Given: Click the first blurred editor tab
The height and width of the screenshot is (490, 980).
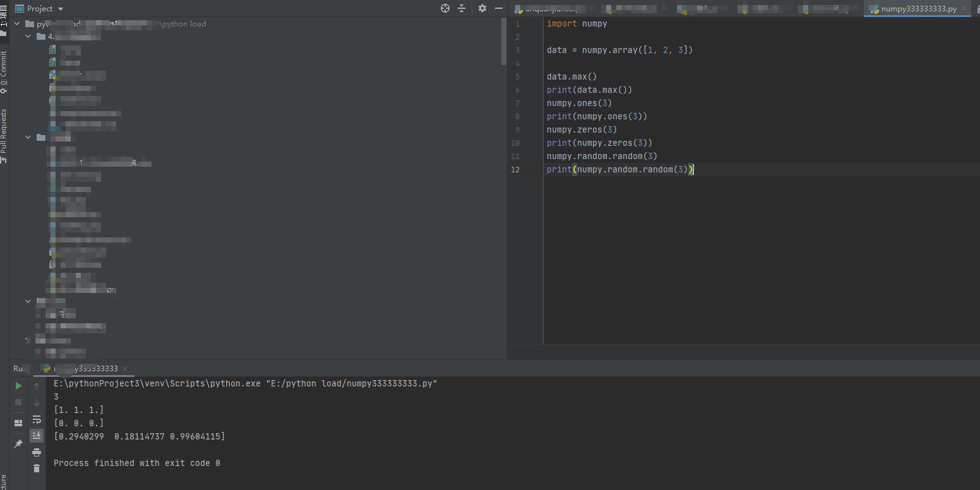Looking at the screenshot, I should point(549,8).
